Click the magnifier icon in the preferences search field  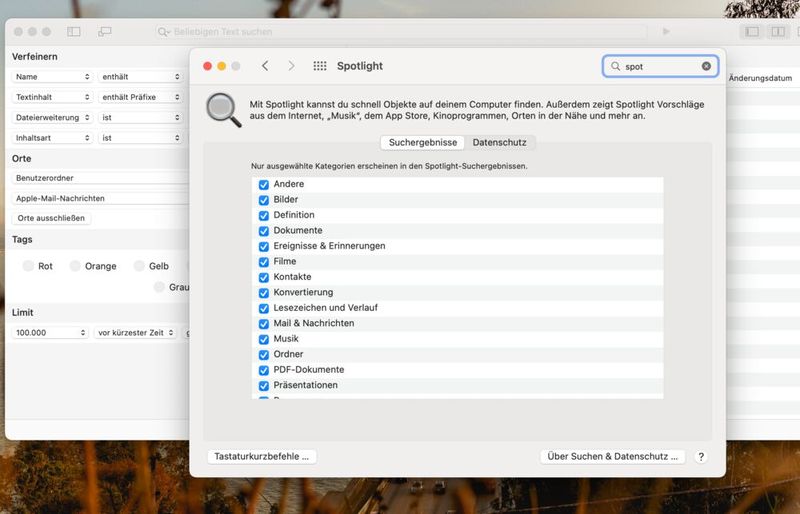coord(616,66)
